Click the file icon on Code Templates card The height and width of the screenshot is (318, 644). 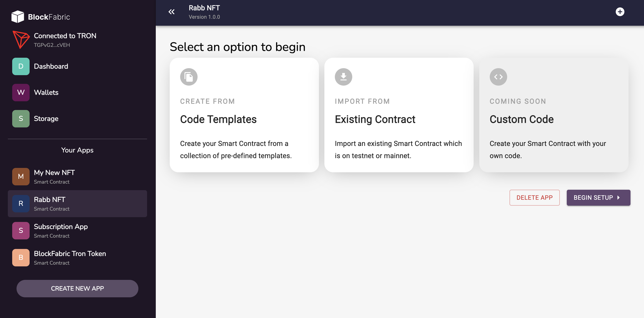pos(189,77)
